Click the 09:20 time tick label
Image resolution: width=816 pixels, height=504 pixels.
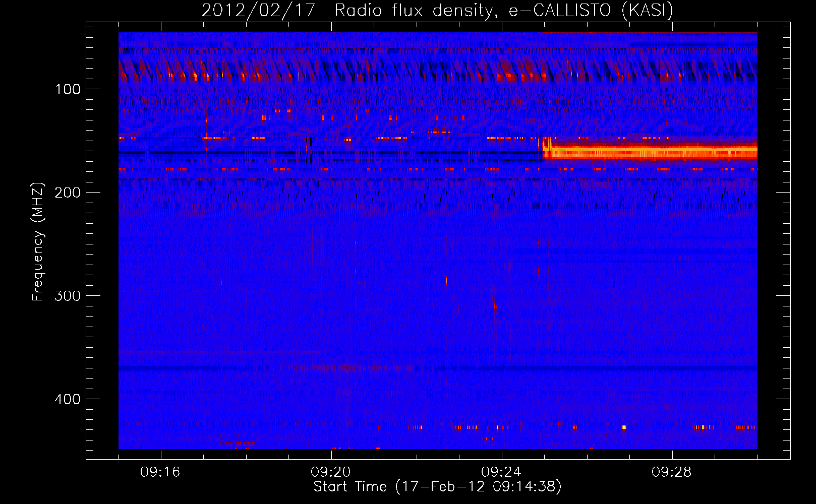pyautogui.click(x=331, y=472)
